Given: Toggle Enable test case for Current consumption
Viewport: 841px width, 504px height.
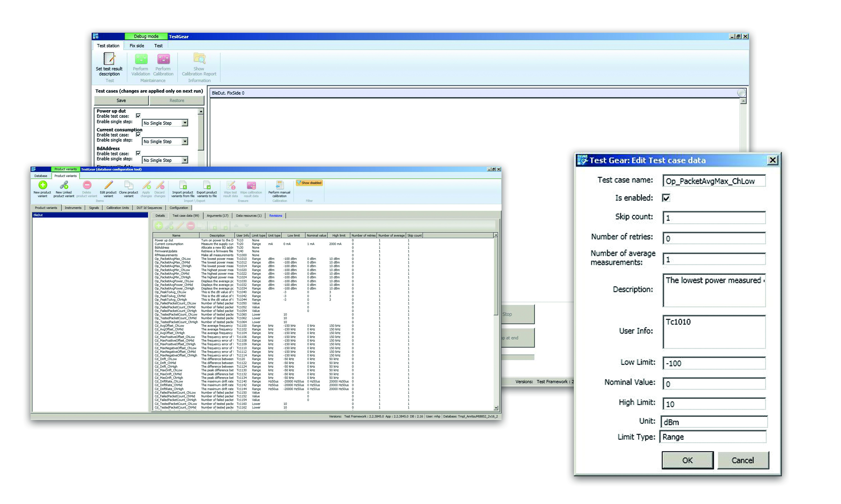Looking at the screenshot, I should 138,134.
